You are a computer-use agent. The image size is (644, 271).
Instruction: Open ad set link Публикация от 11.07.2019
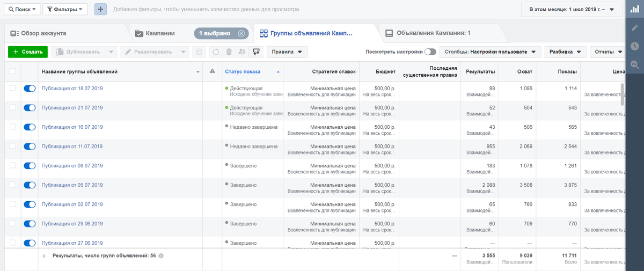pyautogui.click(x=72, y=147)
